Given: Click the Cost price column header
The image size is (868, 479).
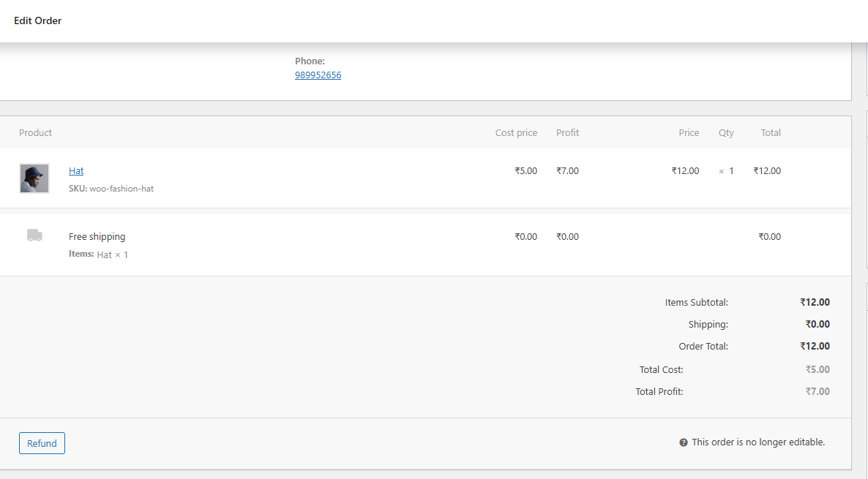Looking at the screenshot, I should [x=516, y=133].
